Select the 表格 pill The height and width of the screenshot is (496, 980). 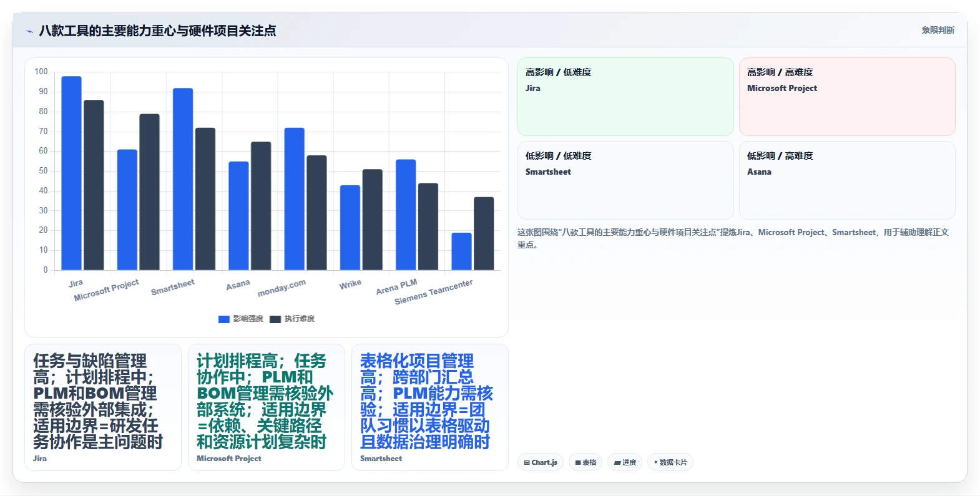pos(586,462)
